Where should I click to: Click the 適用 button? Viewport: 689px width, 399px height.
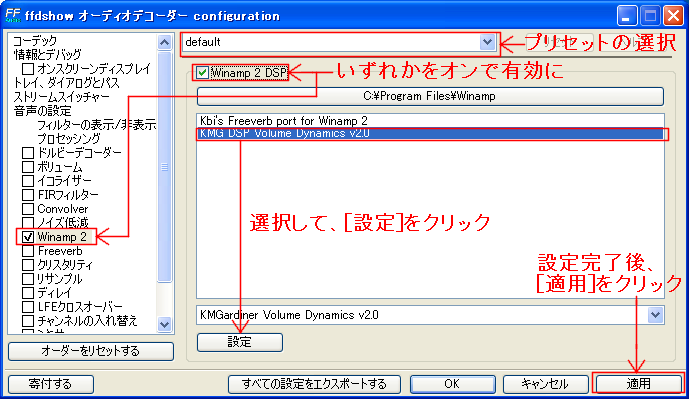pos(638,384)
